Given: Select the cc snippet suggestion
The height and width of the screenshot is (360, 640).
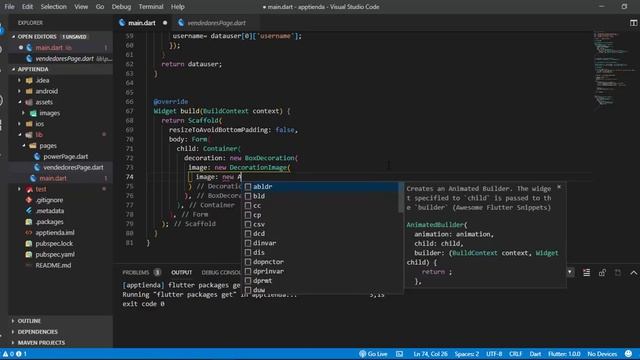Looking at the screenshot, I should pos(320,205).
